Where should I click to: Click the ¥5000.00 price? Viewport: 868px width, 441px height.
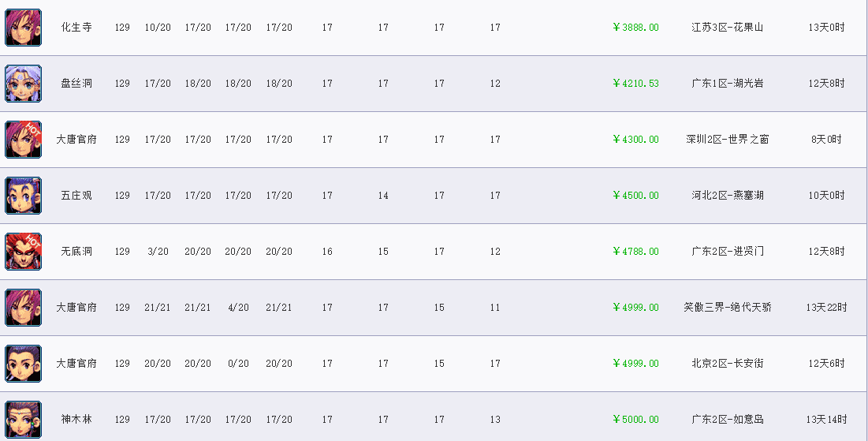(635, 419)
